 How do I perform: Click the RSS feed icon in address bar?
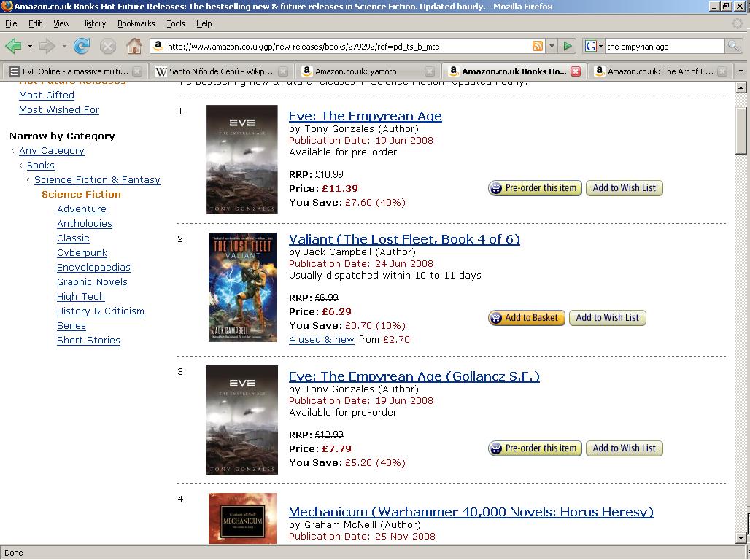pos(538,47)
